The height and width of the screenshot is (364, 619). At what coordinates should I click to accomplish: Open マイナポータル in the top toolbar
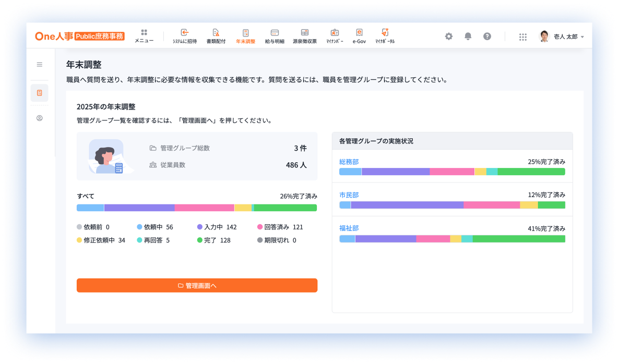pos(385,36)
